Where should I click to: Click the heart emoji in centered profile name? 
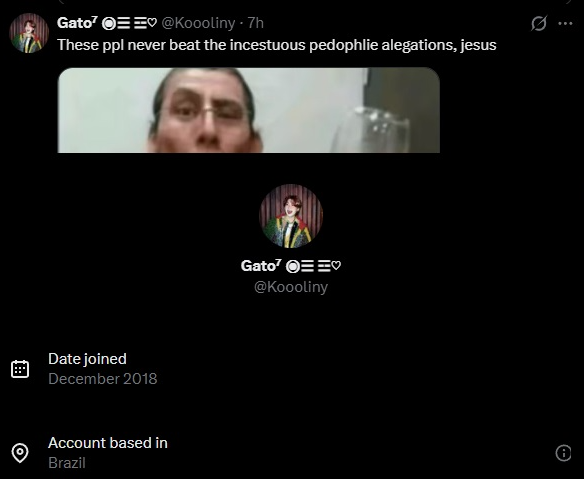pos(336,266)
